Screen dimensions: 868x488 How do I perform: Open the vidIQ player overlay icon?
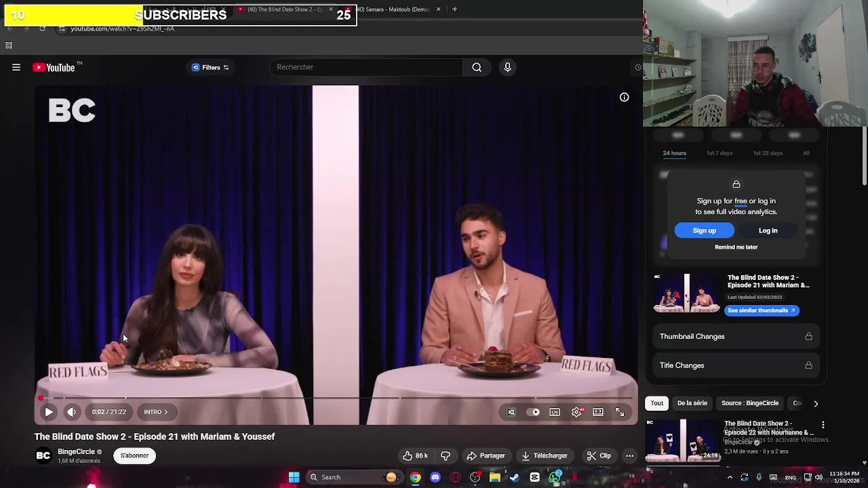point(511,411)
